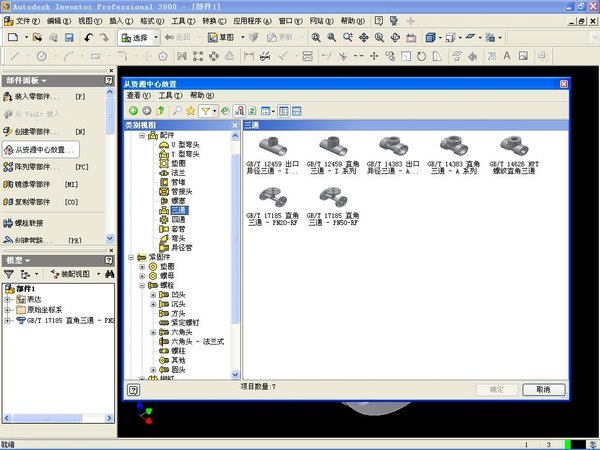Click the 取消 button
The image size is (600, 450).
544,390
